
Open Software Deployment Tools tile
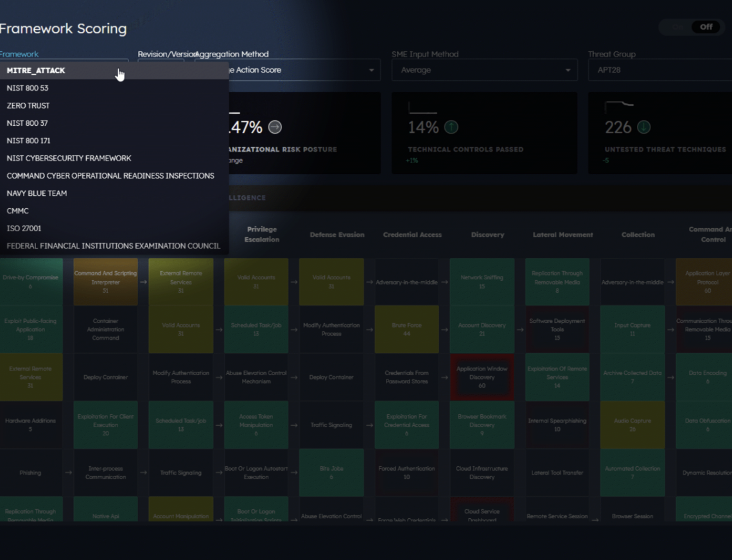pos(557,329)
